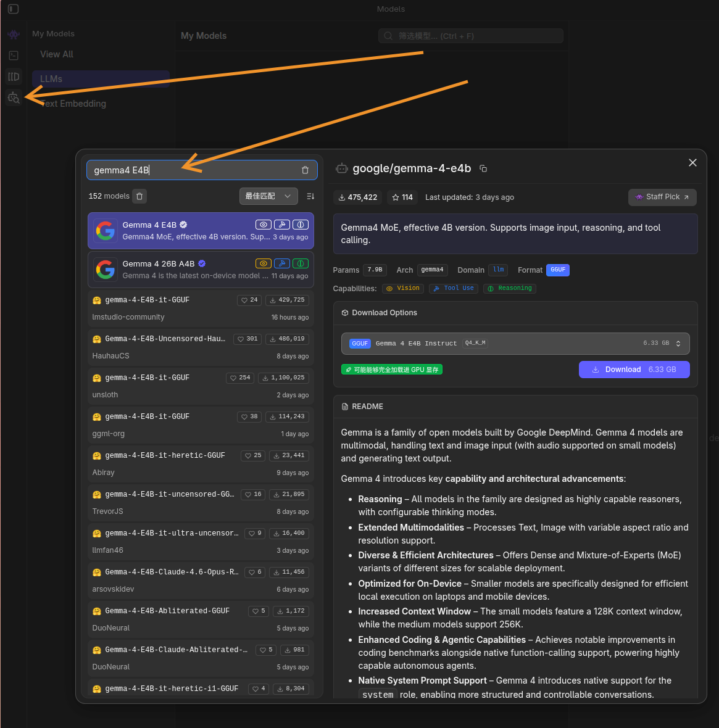This screenshot has height=728, width=719.
Task: Click the vision eye badge on Gemma 4 26B A4B
Action: (264, 263)
